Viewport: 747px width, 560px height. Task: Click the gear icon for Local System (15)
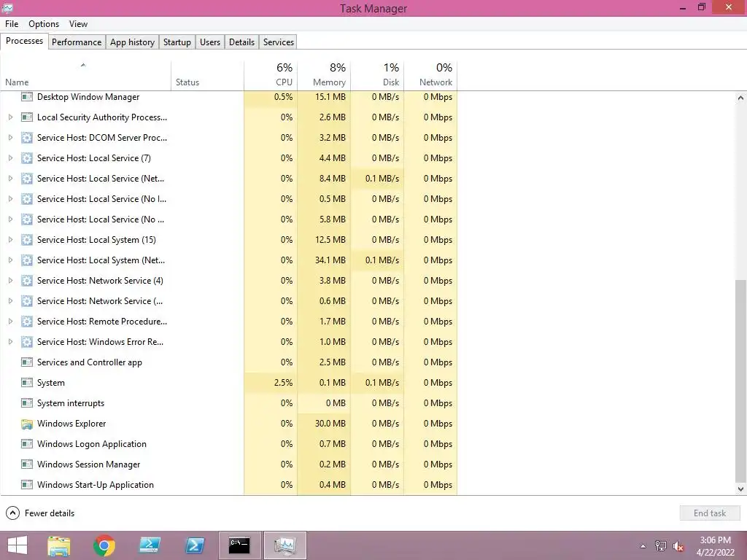coord(27,239)
